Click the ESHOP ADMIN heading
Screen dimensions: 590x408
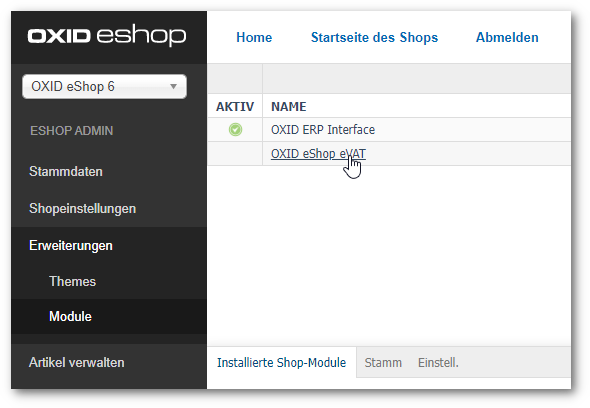pyautogui.click(x=71, y=131)
